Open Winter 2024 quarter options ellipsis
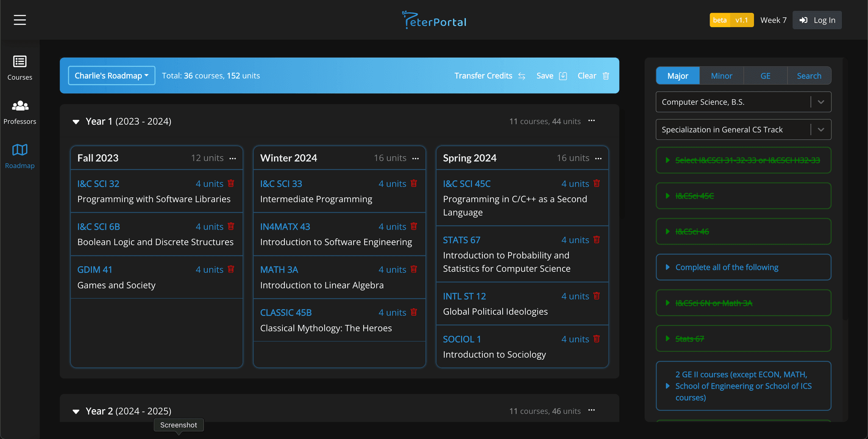 (415, 158)
